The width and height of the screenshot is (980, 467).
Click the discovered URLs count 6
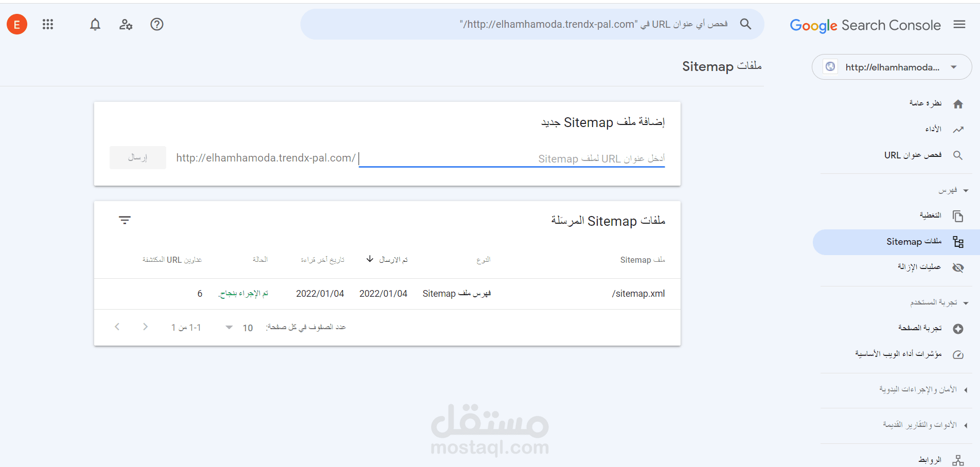pyautogui.click(x=200, y=294)
